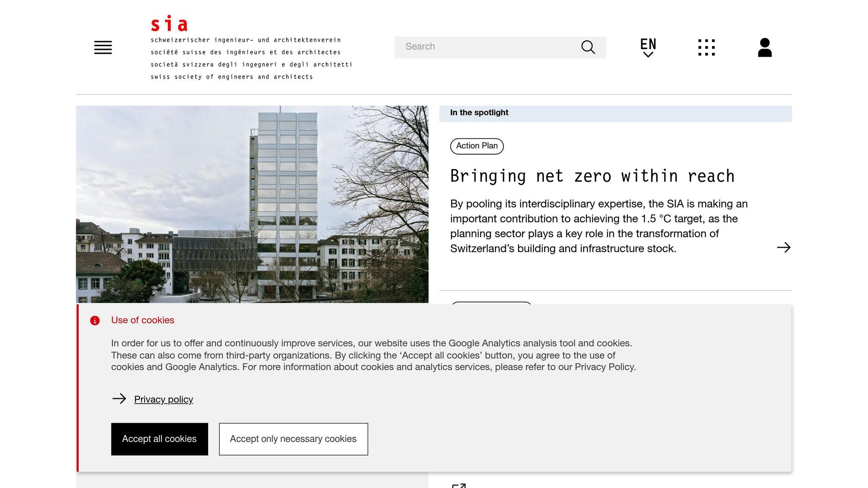
Task: Click the Use of cookies heading
Action: click(x=142, y=320)
